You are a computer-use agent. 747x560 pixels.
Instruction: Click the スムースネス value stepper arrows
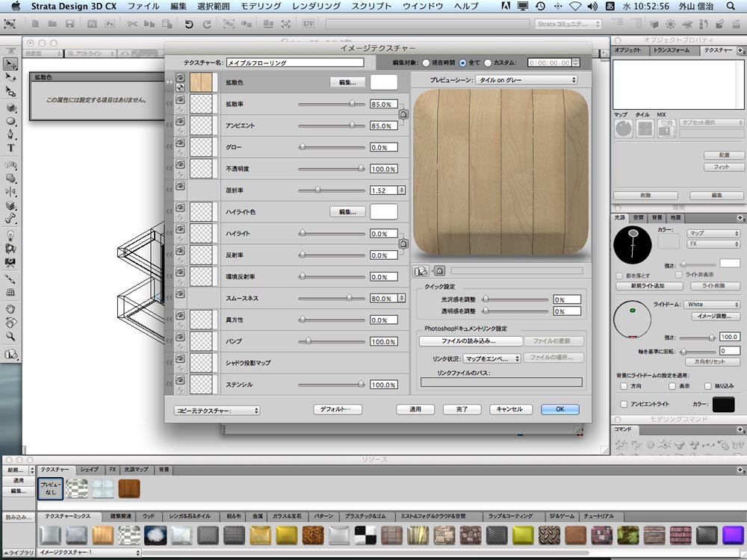pos(402,299)
